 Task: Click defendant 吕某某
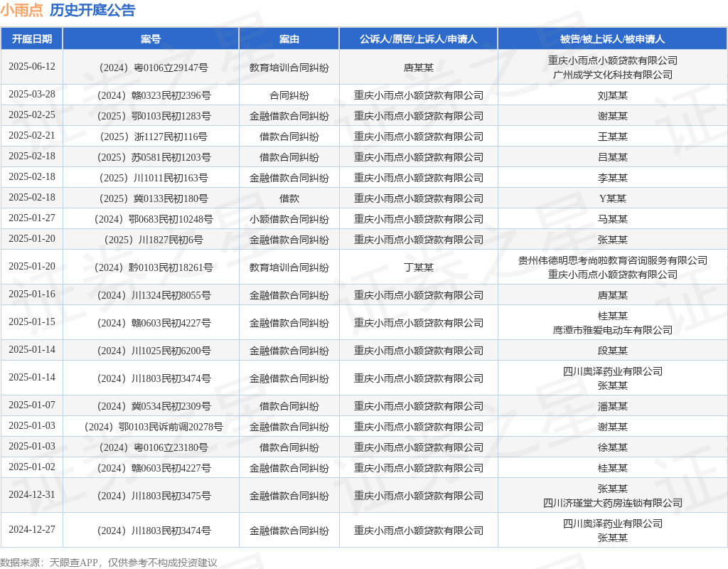click(x=612, y=157)
